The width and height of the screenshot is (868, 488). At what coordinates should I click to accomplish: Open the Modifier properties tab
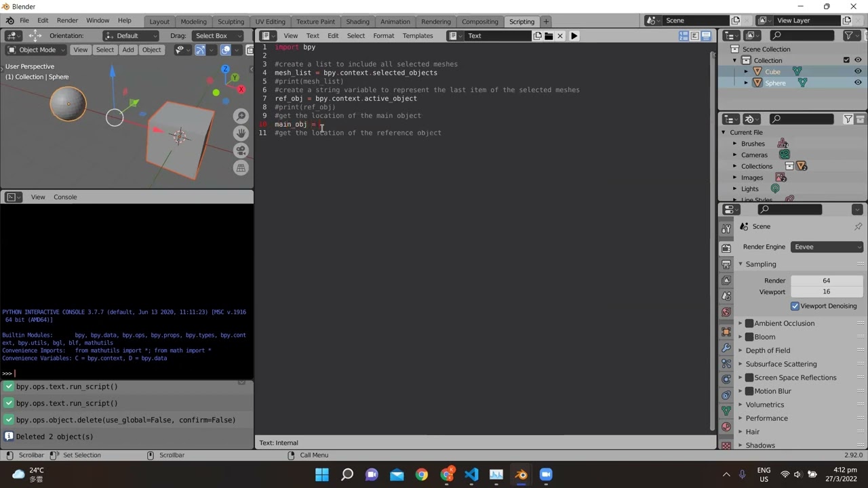tap(726, 348)
